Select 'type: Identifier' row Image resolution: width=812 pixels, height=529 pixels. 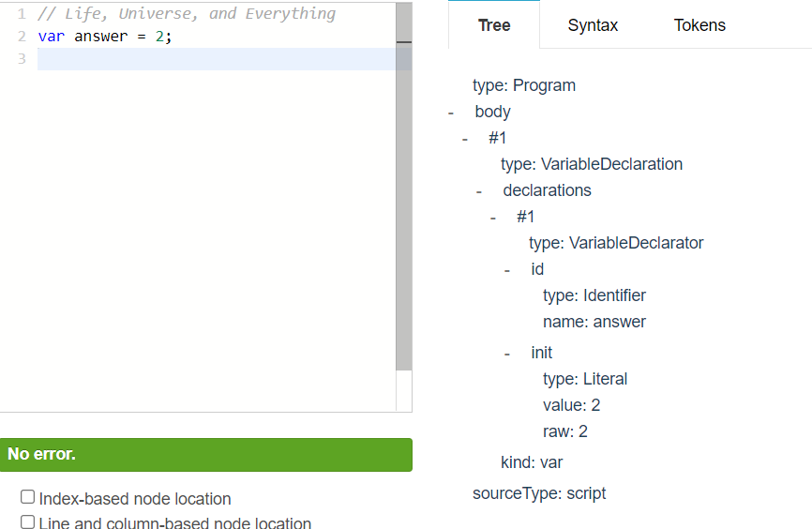pyautogui.click(x=594, y=295)
